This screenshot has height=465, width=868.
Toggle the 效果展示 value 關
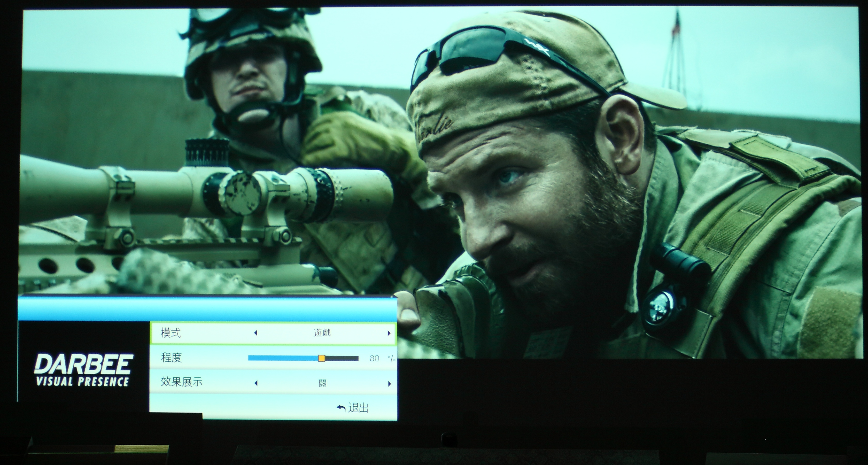coord(322,383)
